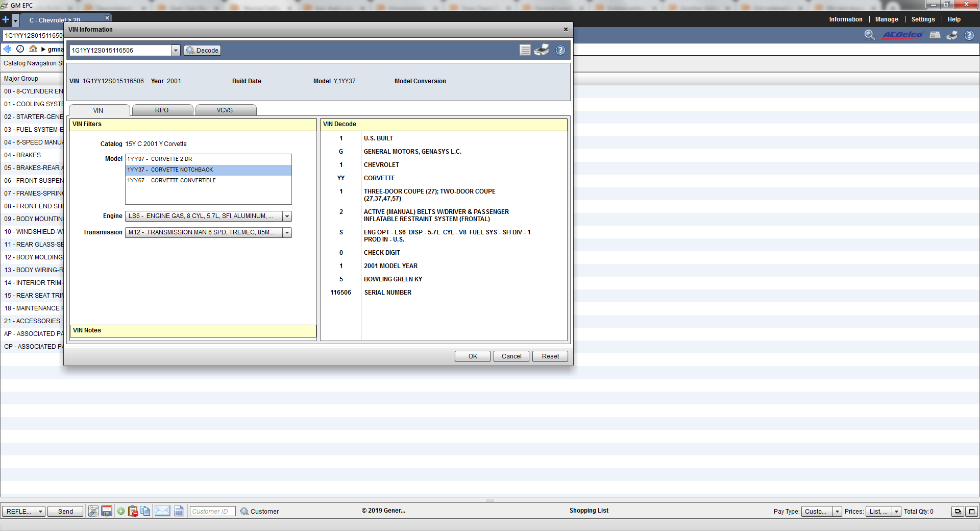Open major group 03 - FUEL SYSTEM
980x531 pixels.
click(x=32, y=130)
